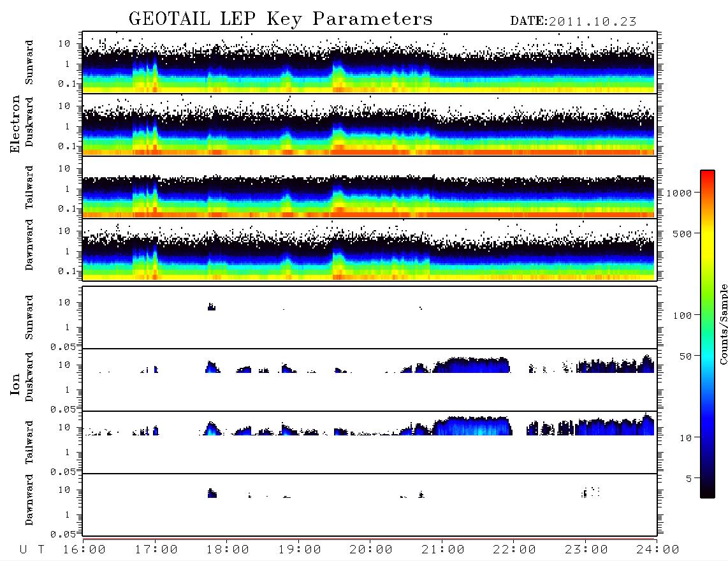Click the Electron Duskward panel label
Image resolution: width=728 pixels, height=561 pixels.
pos(29,122)
